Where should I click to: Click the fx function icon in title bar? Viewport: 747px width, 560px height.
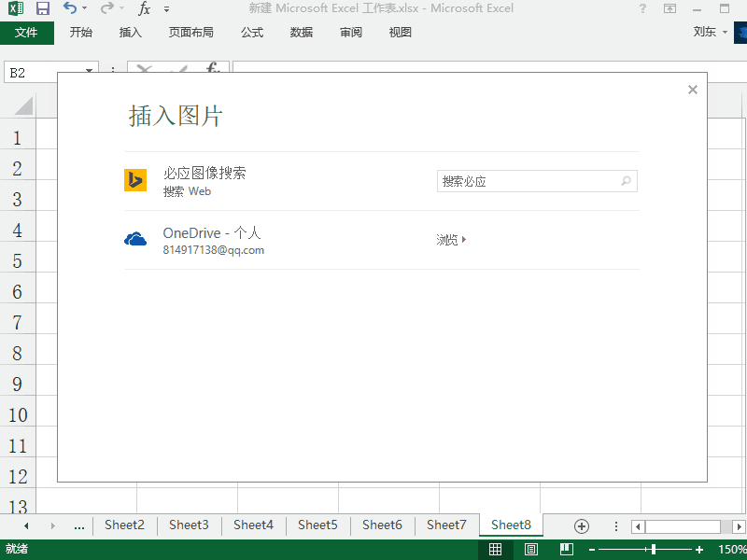144,8
